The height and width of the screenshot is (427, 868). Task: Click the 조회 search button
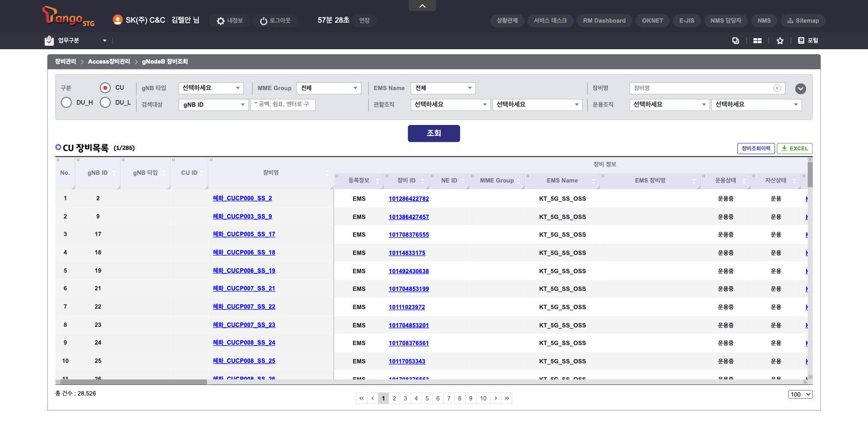pyautogui.click(x=434, y=133)
